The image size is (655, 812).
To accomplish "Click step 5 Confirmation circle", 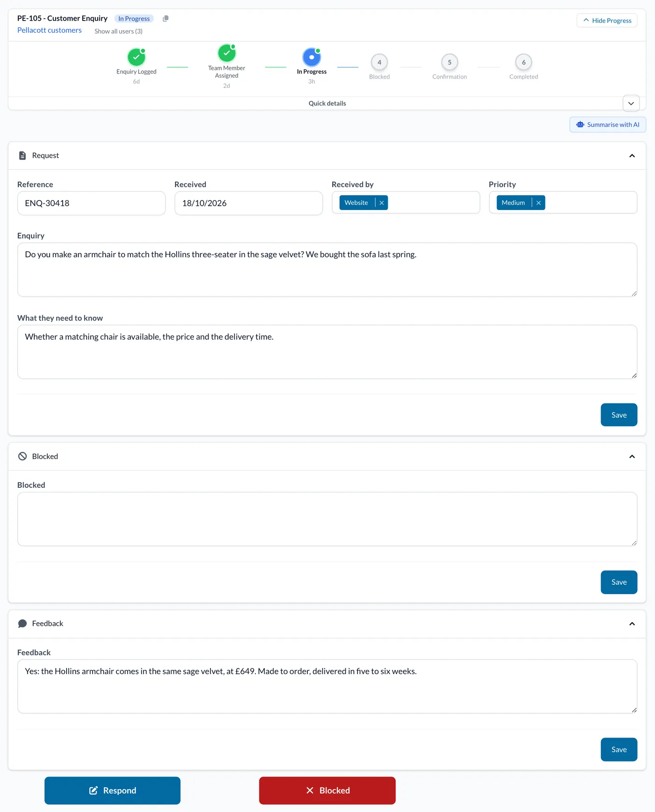I will [450, 62].
